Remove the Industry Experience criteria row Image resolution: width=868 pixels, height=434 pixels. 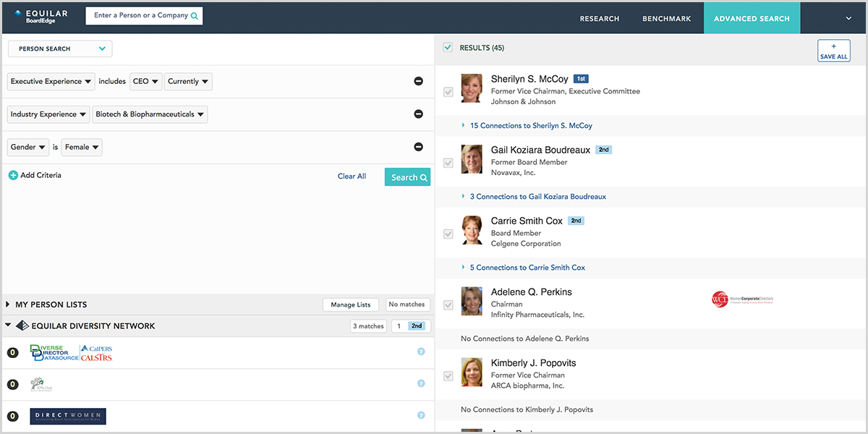[x=418, y=114]
